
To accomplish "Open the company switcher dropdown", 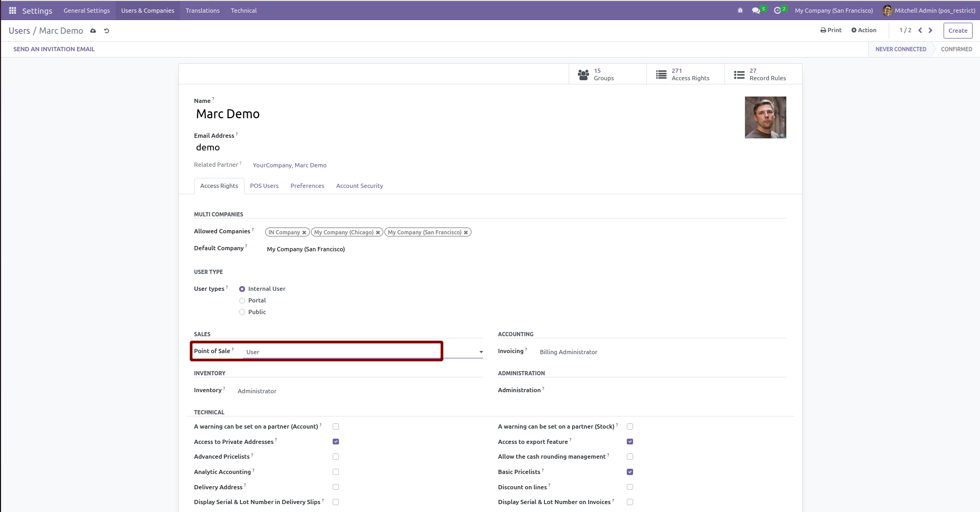I will click(x=834, y=11).
